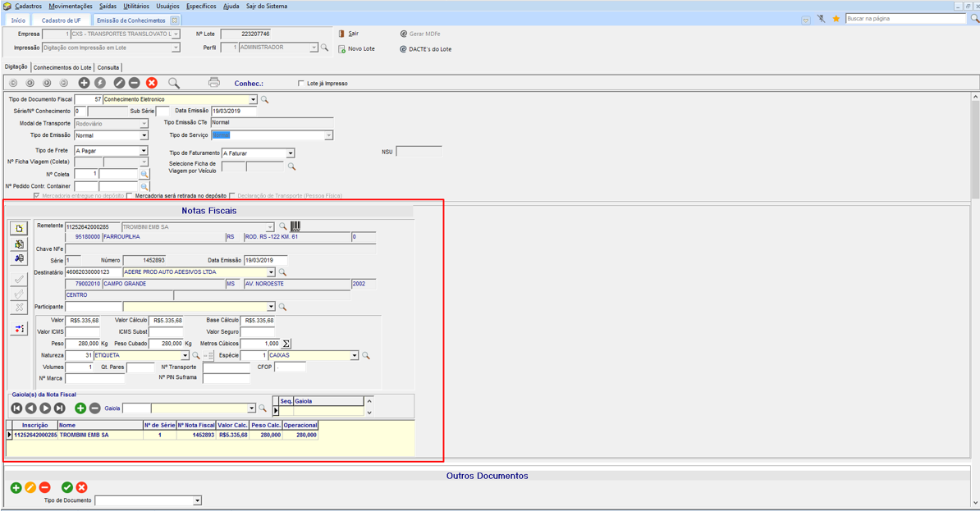Open Espécie CAIXAS dropdown
This screenshot has height=511, width=980.
pyautogui.click(x=355, y=355)
